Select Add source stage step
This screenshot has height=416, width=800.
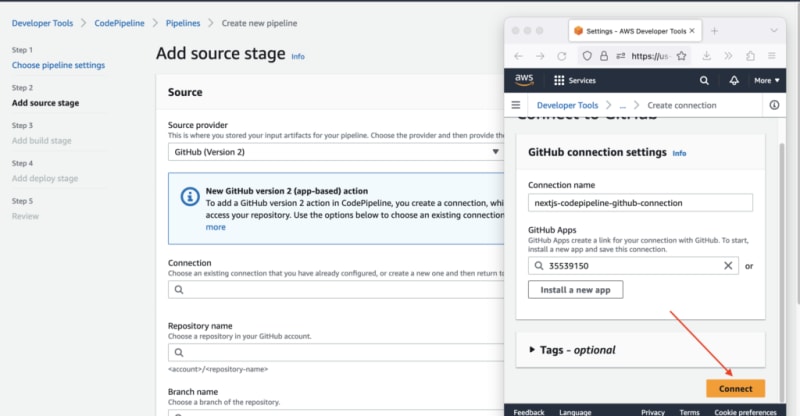tap(45, 103)
